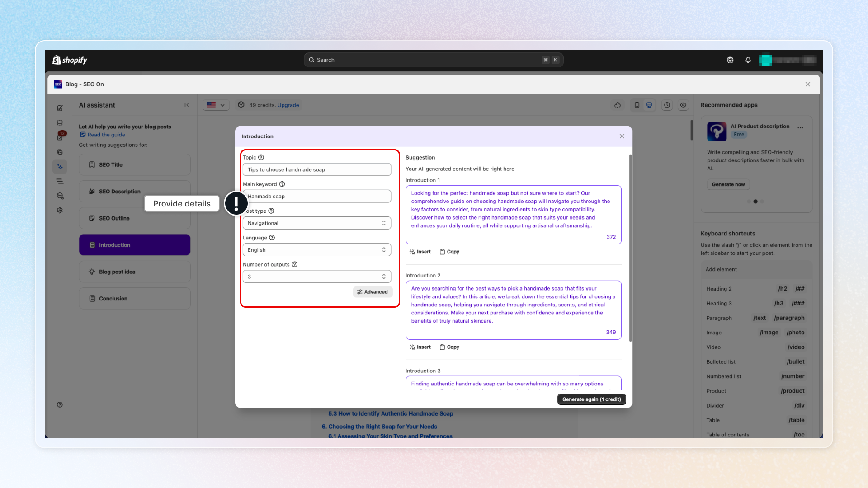Click the notification bell icon
Screen dimensions: 868x488
(748, 60)
